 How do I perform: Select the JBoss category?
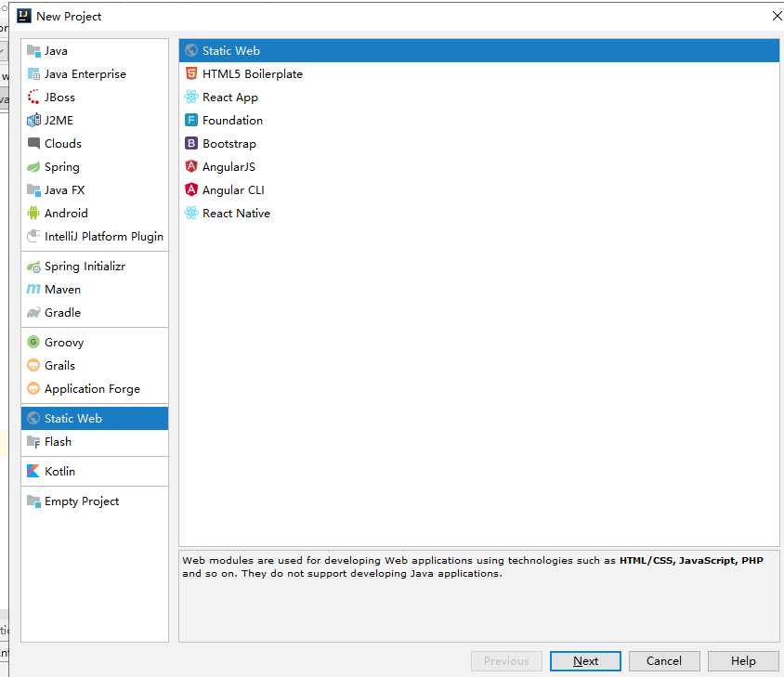click(x=95, y=97)
